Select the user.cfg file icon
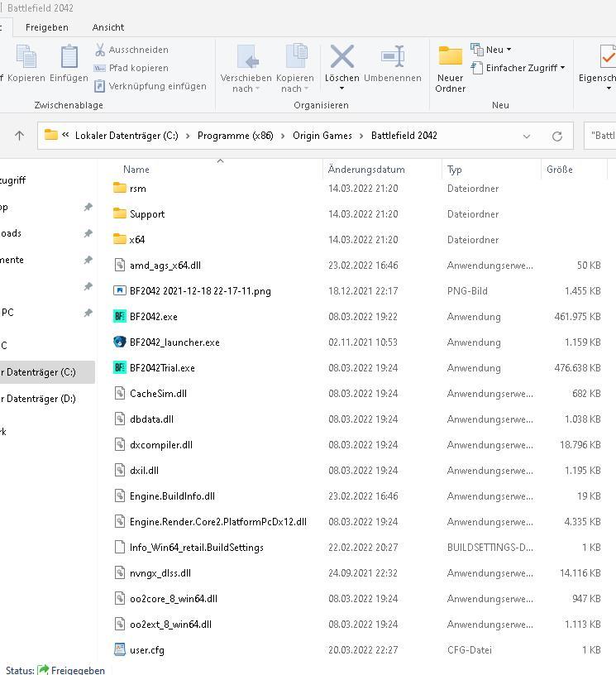Image resolution: width=616 pixels, height=675 pixels. pos(120,649)
